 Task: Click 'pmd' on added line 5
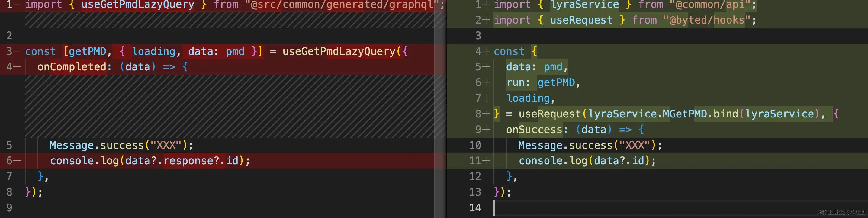pyautogui.click(x=553, y=67)
